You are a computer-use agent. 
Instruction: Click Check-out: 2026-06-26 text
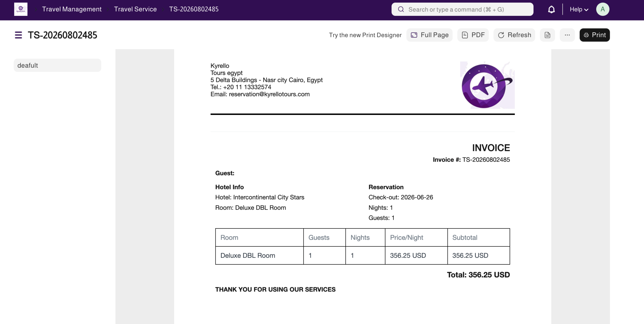(x=400, y=197)
